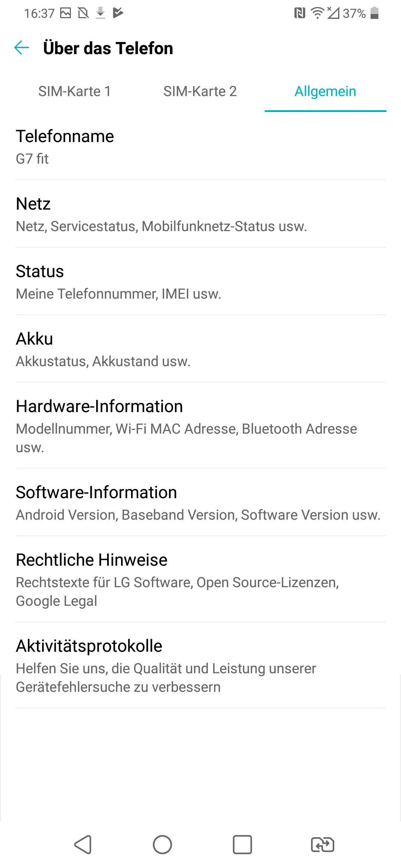Open the Akku battery info entry

point(200,349)
